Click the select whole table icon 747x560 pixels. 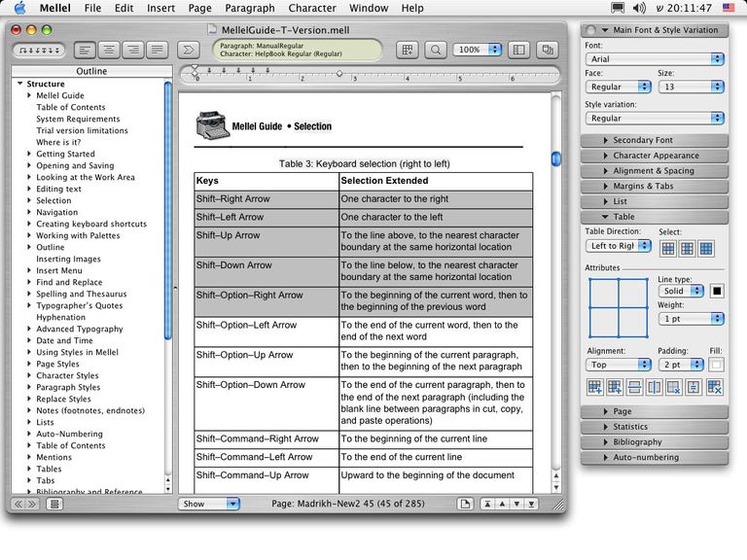706,249
